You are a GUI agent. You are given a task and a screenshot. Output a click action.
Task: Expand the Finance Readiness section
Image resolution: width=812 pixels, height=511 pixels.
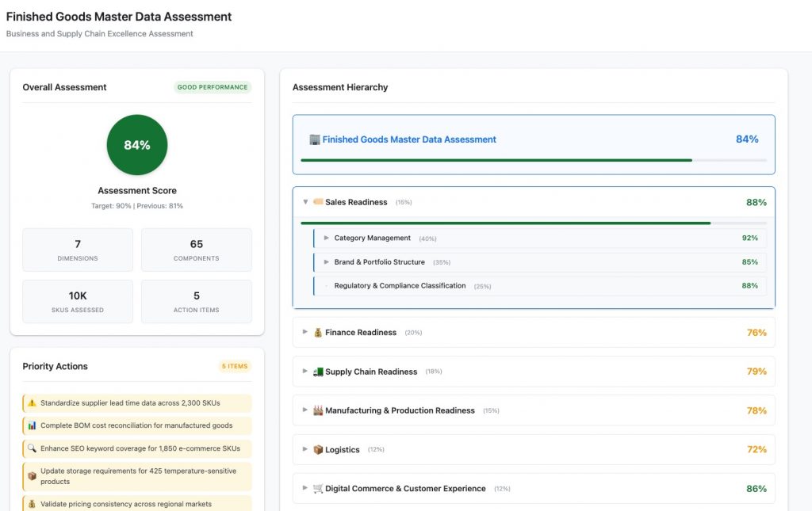coord(305,332)
